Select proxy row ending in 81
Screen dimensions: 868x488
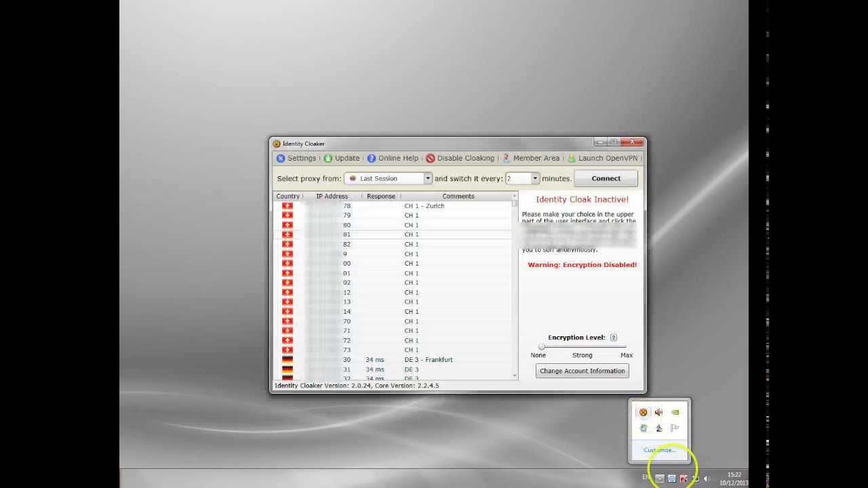tap(393, 235)
